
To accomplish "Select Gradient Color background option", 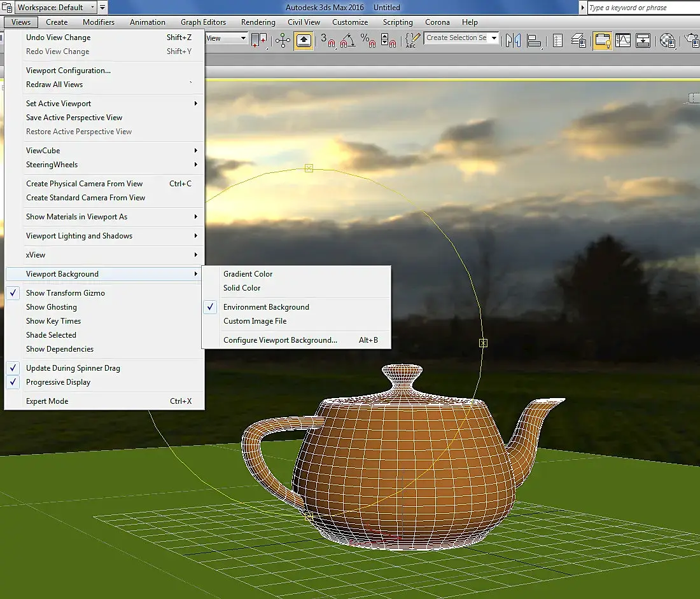I will click(248, 274).
